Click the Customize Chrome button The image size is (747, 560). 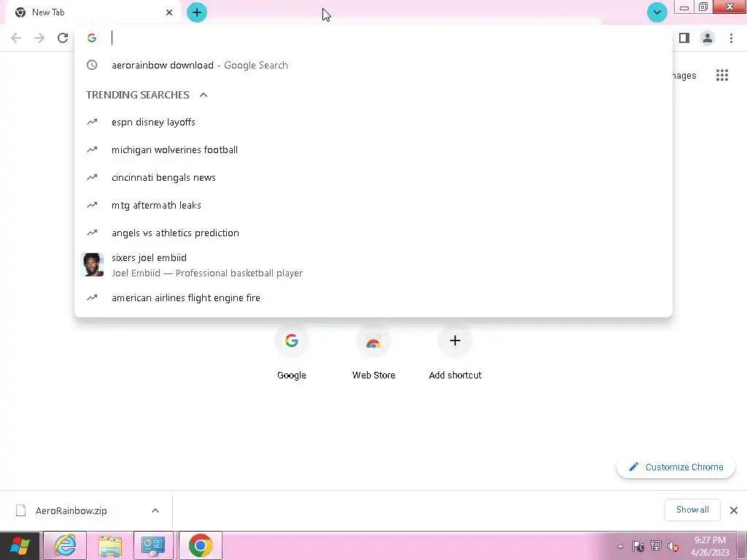point(676,467)
